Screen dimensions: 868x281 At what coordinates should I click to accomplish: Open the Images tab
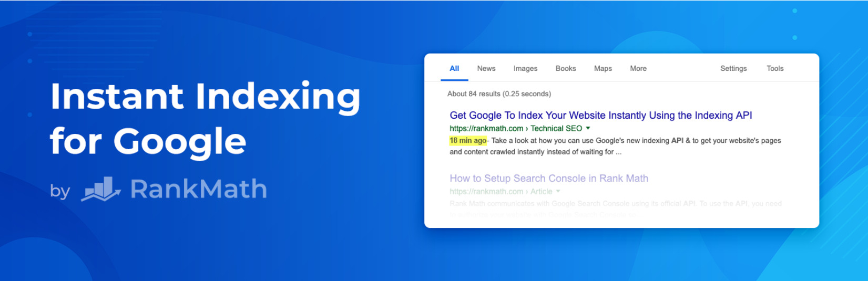coord(525,68)
